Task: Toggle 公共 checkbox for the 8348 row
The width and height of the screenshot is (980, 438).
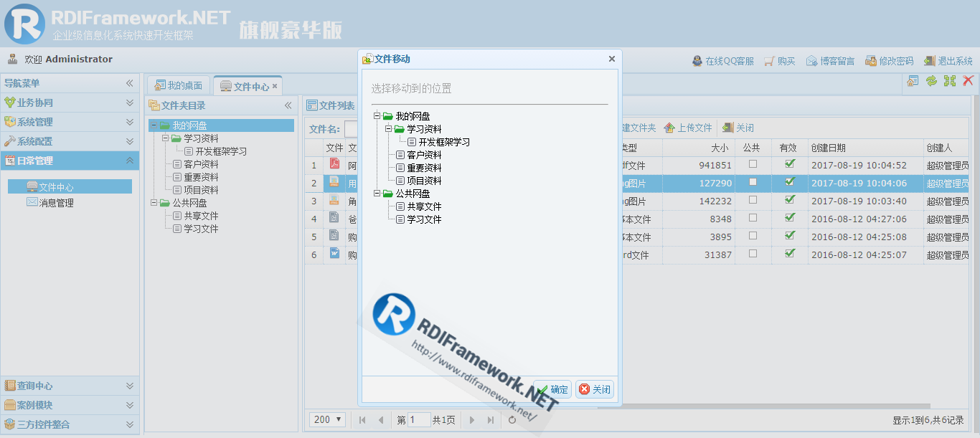Action: pos(753,218)
